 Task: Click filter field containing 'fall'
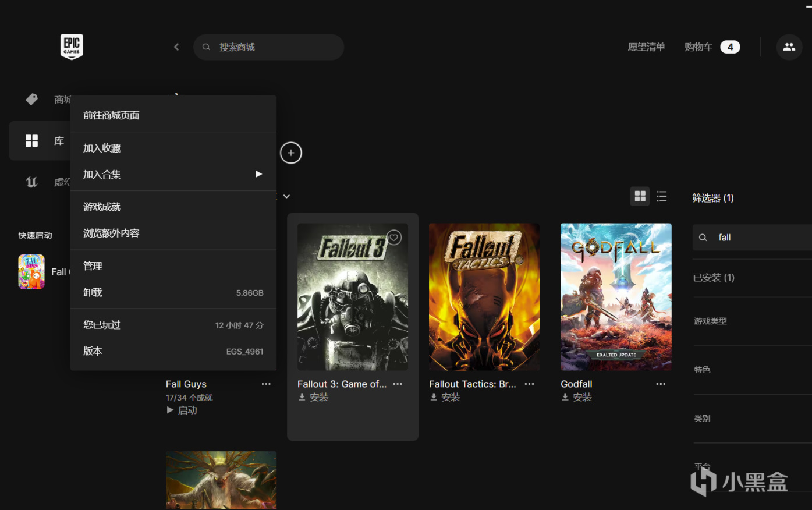[752, 238]
